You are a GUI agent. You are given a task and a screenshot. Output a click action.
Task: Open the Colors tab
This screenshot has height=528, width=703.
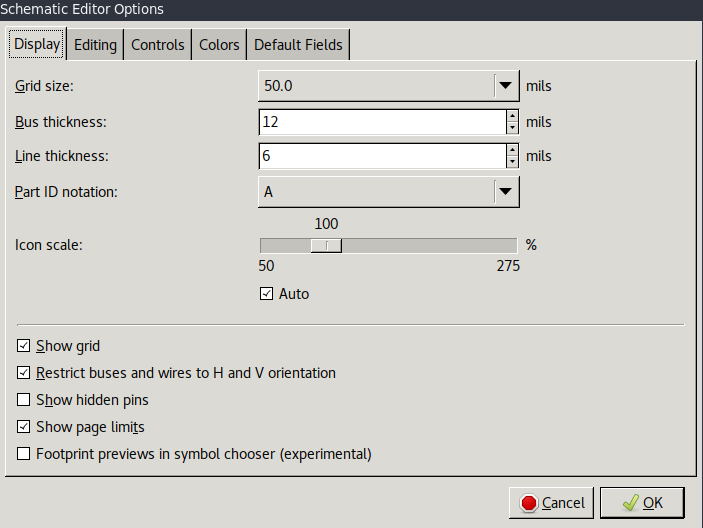pyautogui.click(x=219, y=45)
